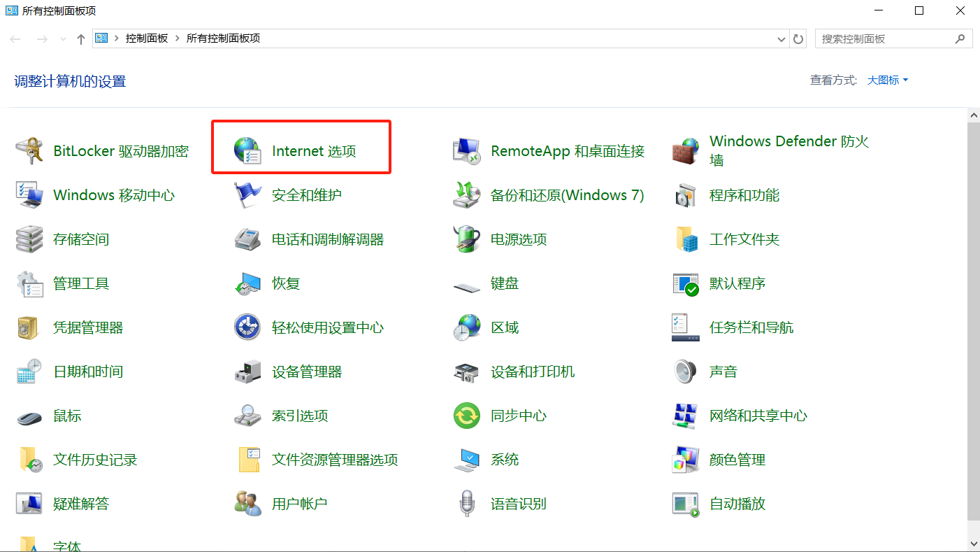980x552 pixels.
Task: Open BitLocker 驱动器加密 icon
Action: click(29, 151)
